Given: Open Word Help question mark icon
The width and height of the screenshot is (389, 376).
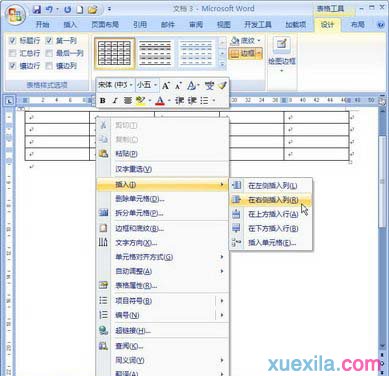Looking at the screenshot, I should click(x=380, y=25).
